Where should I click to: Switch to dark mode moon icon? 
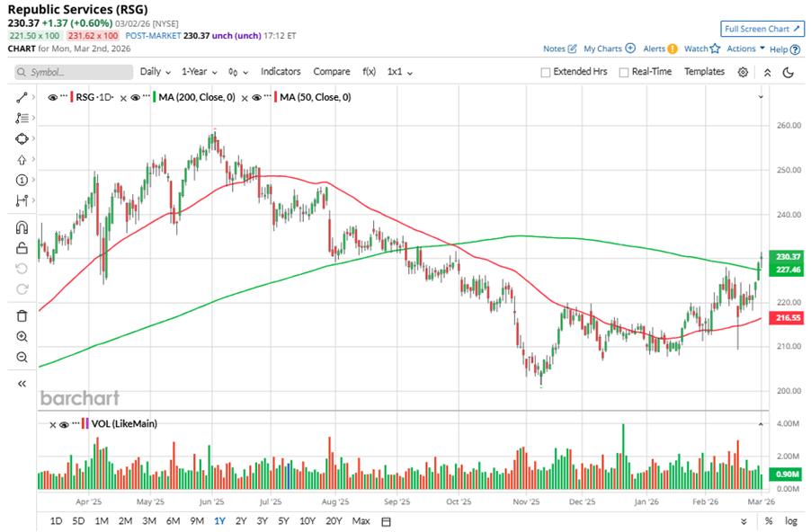click(789, 73)
